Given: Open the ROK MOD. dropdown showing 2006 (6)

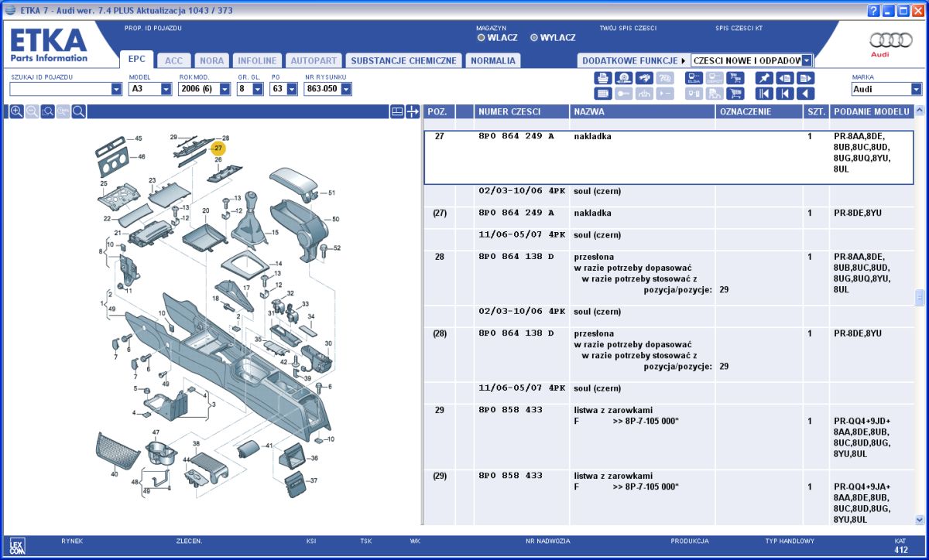Looking at the screenshot, I should click(x=225, y=89).
